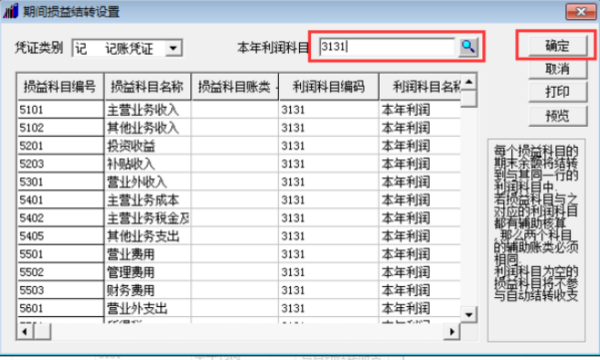Click the 其他业务支出 cell

148,236
